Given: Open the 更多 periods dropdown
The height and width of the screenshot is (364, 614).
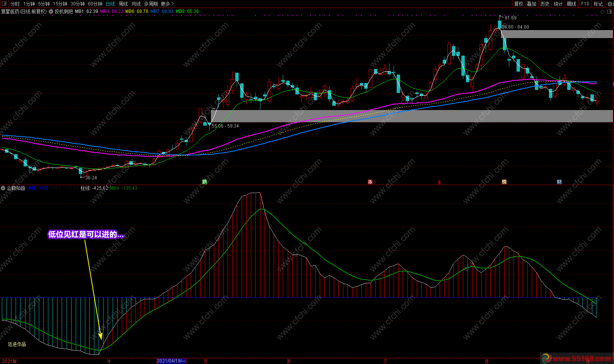Looking at the screenshot, I should click(x=167, y=4).
